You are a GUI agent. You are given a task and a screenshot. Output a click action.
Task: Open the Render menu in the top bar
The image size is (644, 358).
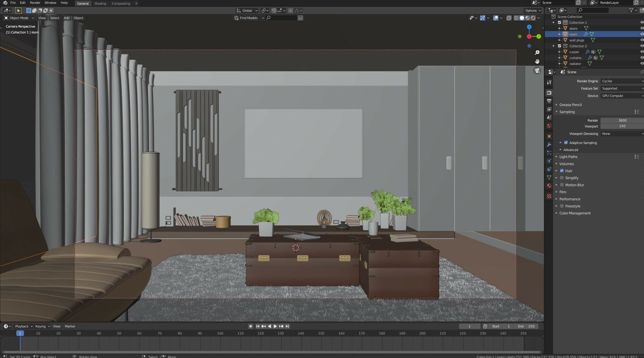tap(35, 3)
